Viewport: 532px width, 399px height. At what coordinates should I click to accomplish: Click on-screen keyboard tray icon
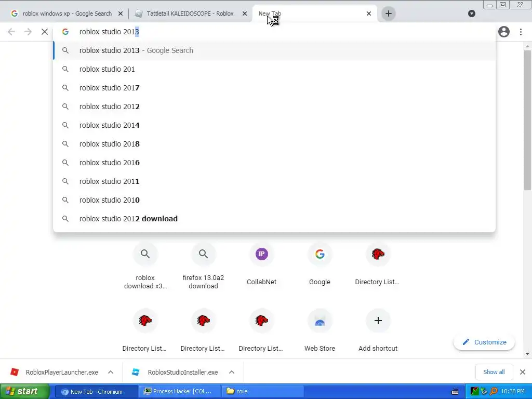[455, 392]
